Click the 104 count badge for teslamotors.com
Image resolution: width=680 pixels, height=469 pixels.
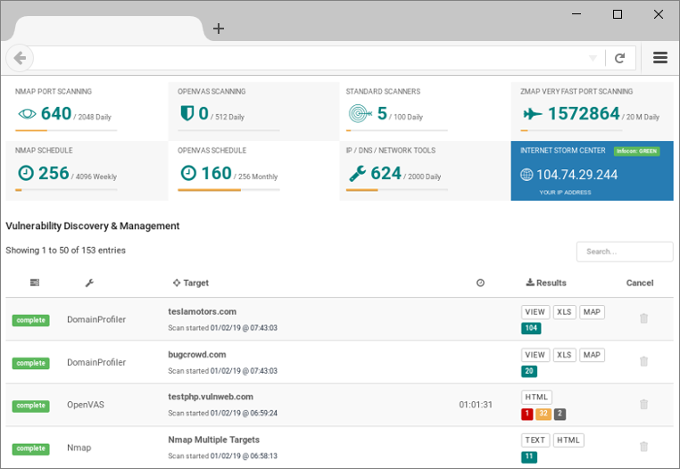click(x=531, y=328)
